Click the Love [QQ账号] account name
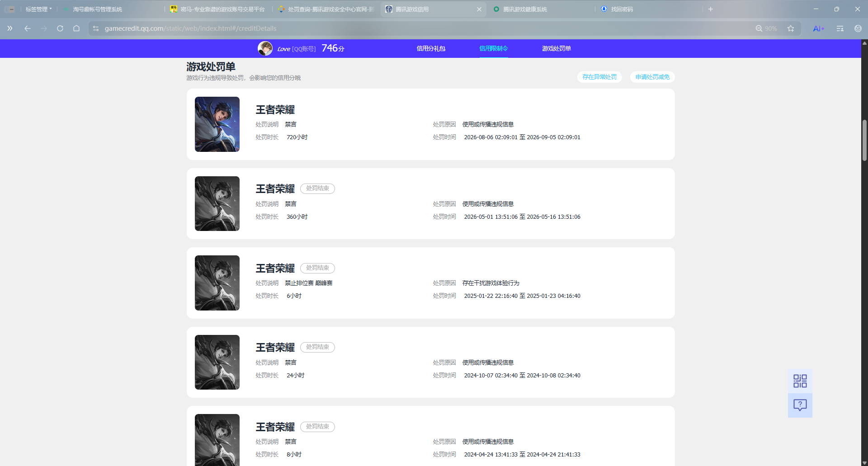This screenshot has width=868, height=466. pyautogui.click(x=297, y=49)
